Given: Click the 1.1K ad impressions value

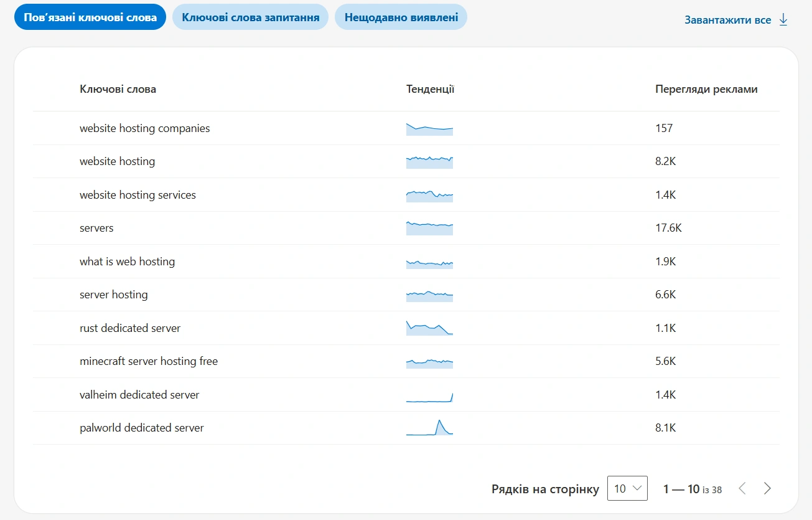Looking at the screenshot, I should [665, 328].
